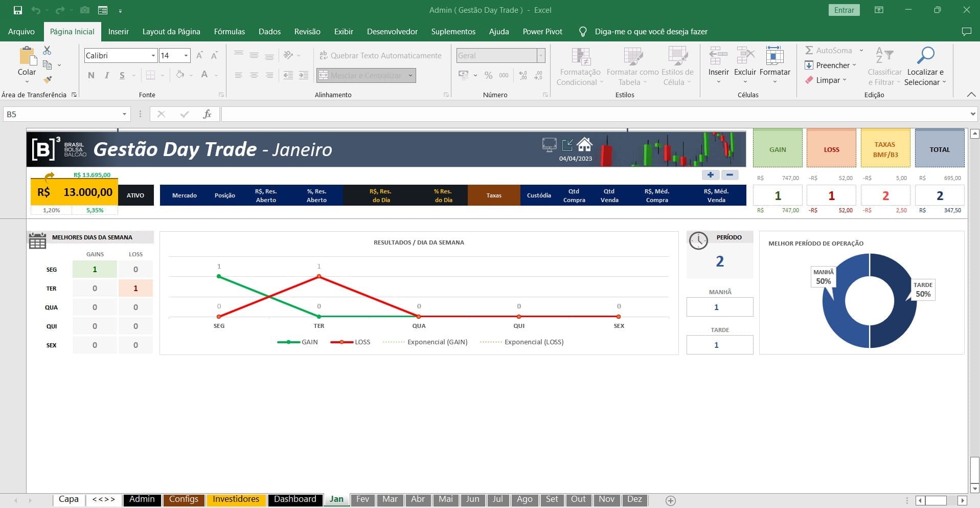The width and height of the screenshot is (980, 508).
Task: Click the LOSS orange button
Action: pyautogui.click(x=831, y=148)
